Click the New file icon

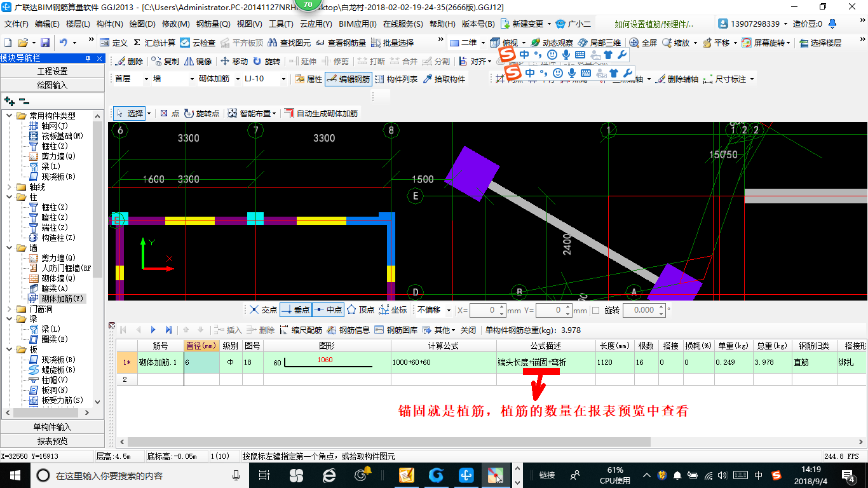(8, 43)
